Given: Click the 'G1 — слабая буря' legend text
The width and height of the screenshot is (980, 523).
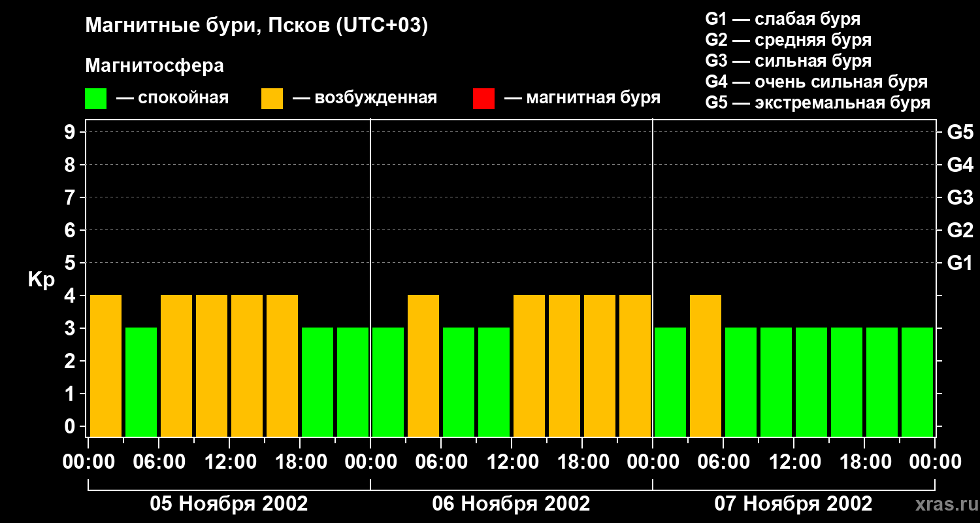Looking at the screenshot, I should click(783, 19).
